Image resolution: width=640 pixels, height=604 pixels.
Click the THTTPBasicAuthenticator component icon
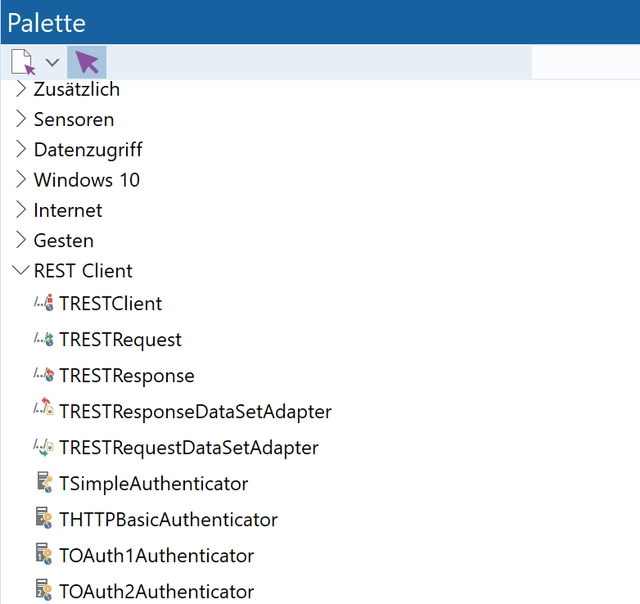[43, 519]
